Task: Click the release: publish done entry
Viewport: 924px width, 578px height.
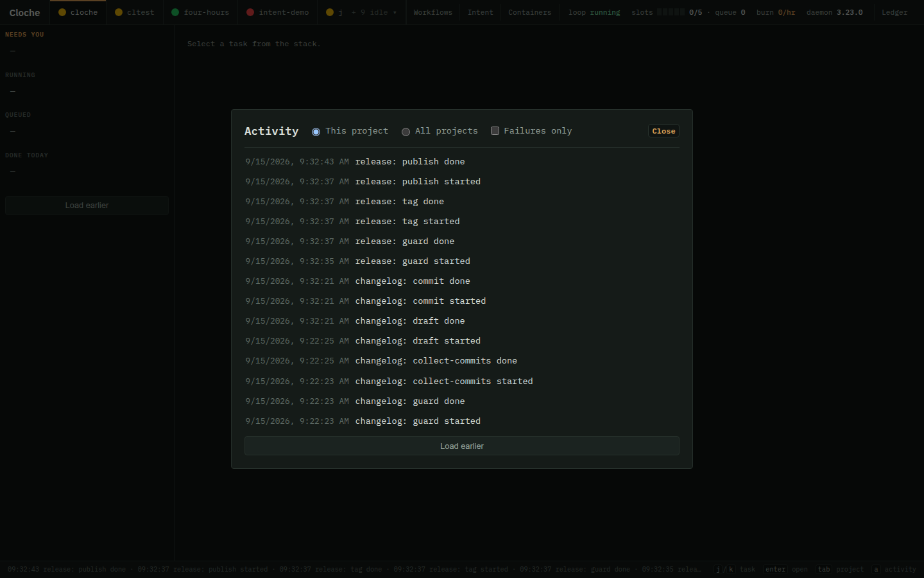Action: [462, 161]
